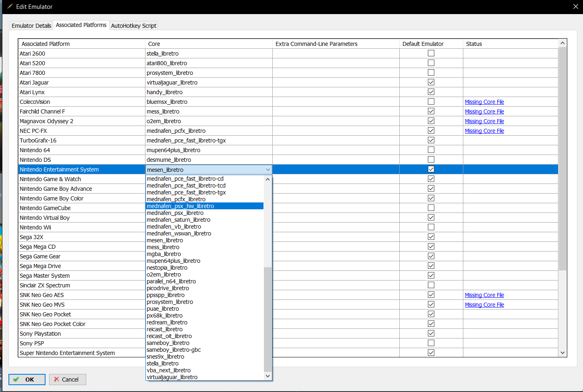This screenshot has width=583, height=392.
Task: Toggle default emulator for Sinclair ZX Spectrum
Action: (x=431, y=285)
